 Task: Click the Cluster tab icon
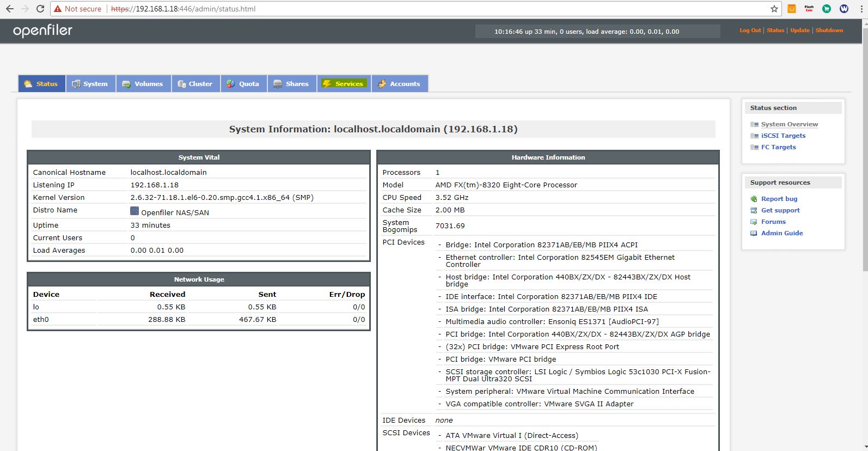click(182, 84)
